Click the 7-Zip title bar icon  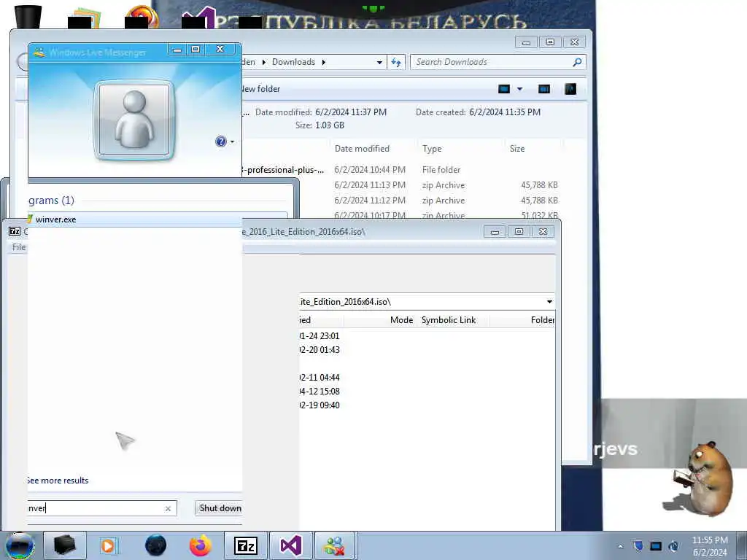click(15, 231)
